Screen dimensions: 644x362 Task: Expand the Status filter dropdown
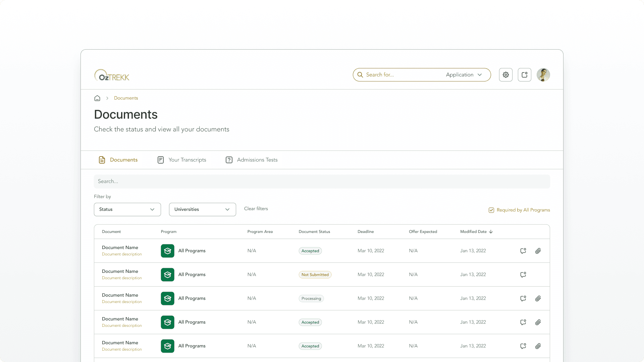[x=127, y=209]
